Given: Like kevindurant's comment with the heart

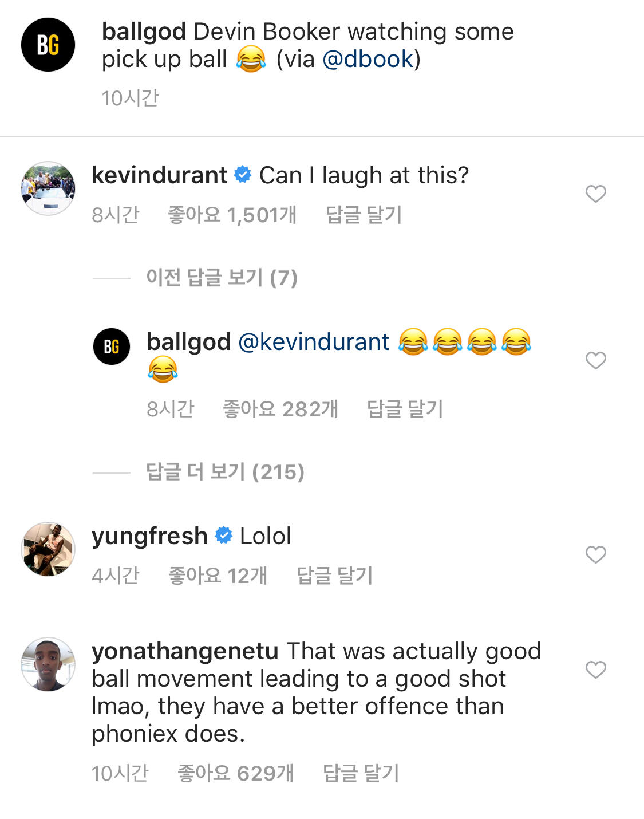Looking at the screenshot, I should [595, 194].
